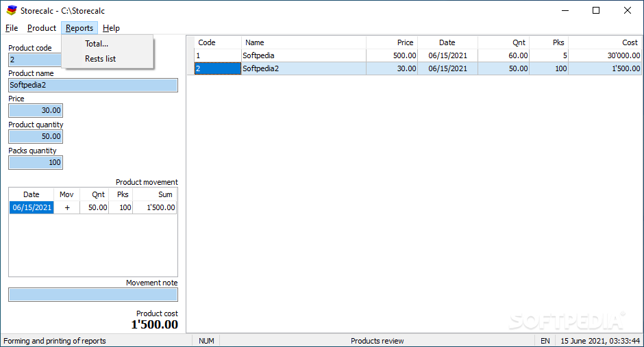Image resolution: width=644 pixels, height=347 pixels.
Task: Click the Price field showing 30.00
Action: [x=36, y=110]
